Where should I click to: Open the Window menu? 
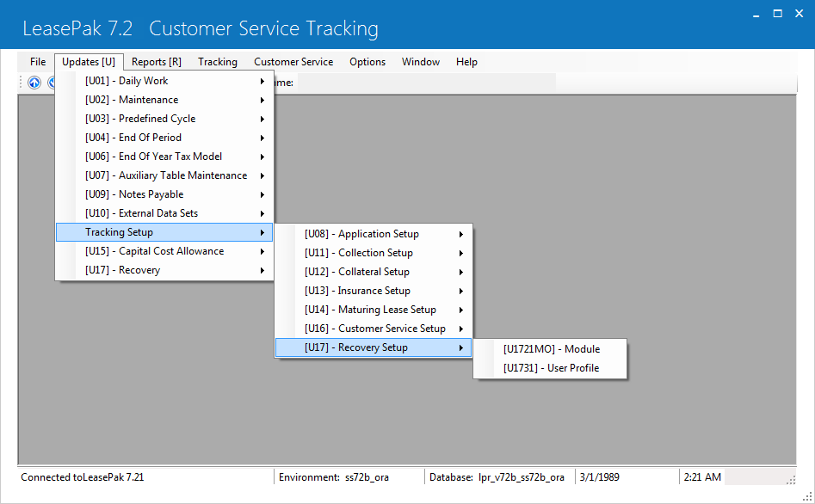[421, 62]
